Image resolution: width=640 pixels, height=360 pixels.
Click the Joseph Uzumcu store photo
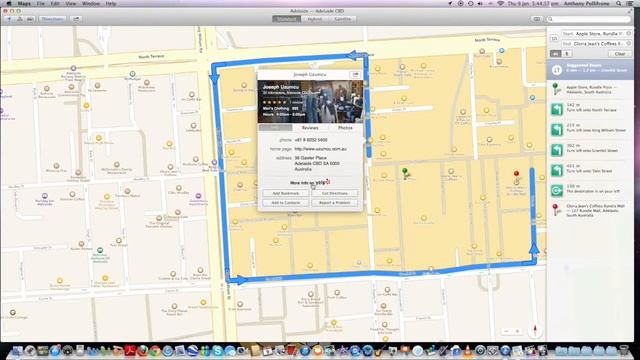(310, 102)
